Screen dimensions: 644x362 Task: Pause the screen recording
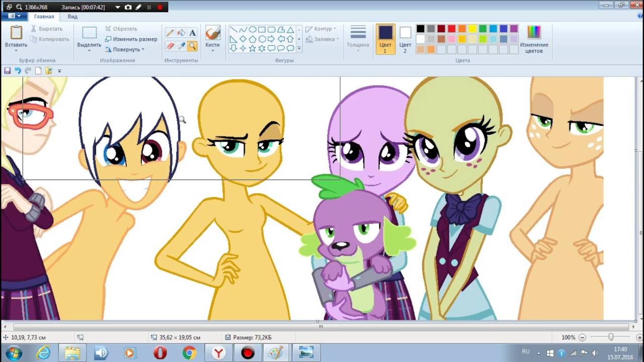click(149, 8)
